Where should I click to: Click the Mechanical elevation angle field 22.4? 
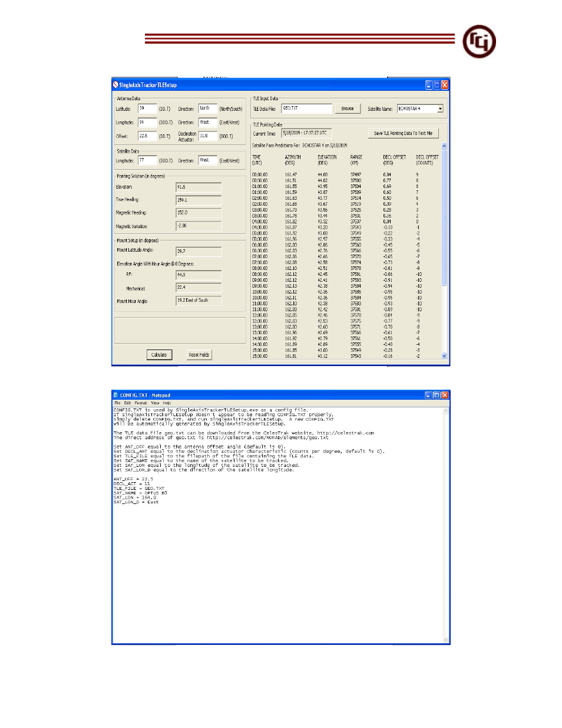click(199, 288)
